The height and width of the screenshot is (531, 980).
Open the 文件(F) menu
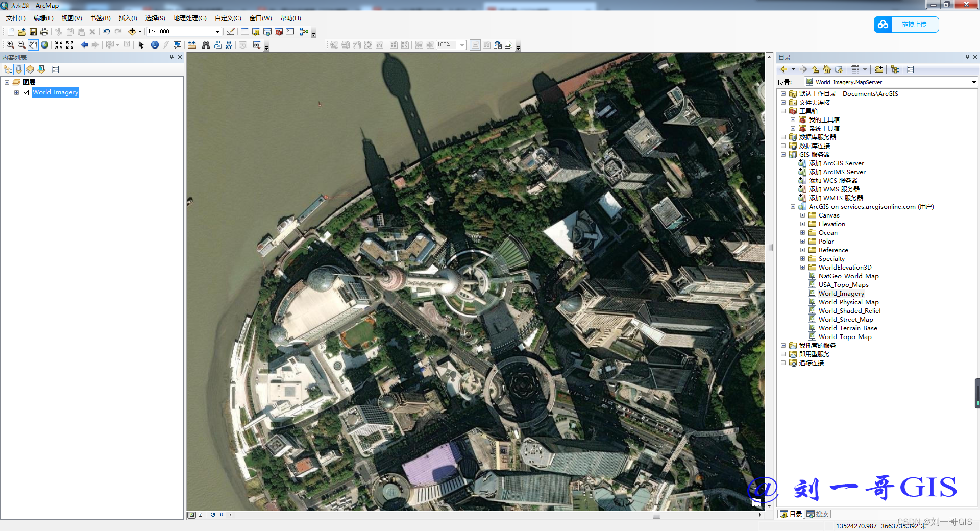pos(16,18)
